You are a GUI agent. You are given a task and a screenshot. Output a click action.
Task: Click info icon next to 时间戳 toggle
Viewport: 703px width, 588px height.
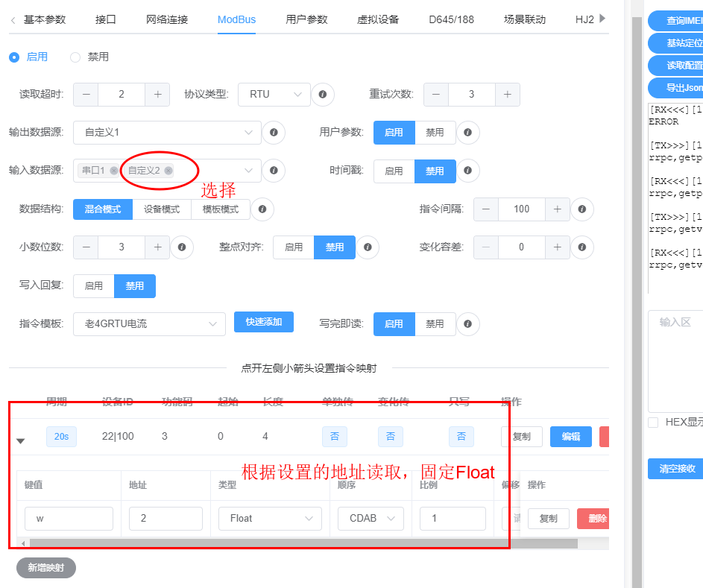467,171
